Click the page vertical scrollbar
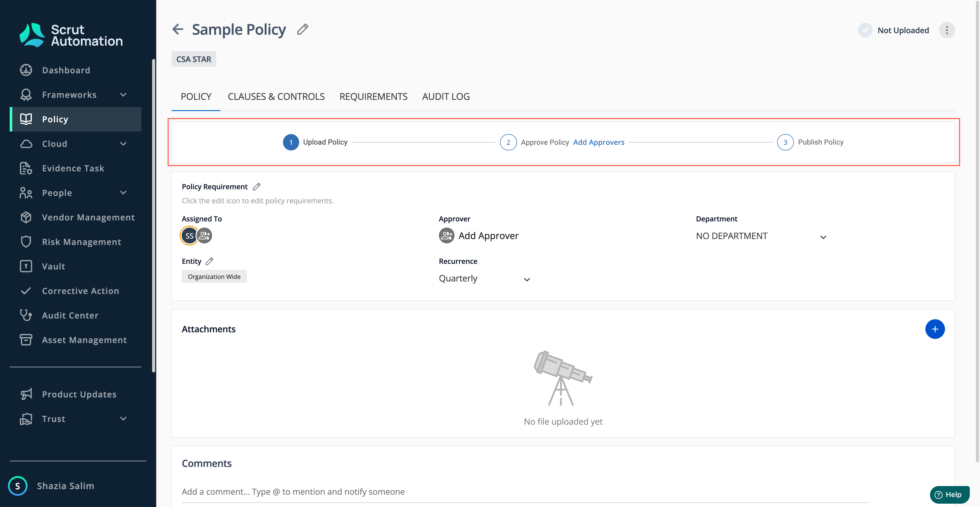Screen dimensions: 980x507 click(x=977, y=231)
